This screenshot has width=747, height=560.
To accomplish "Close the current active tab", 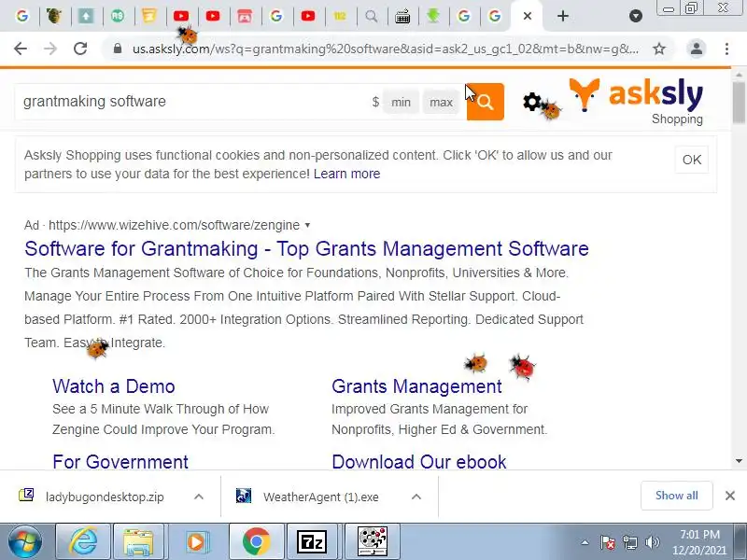I will (x=527, y=16).
